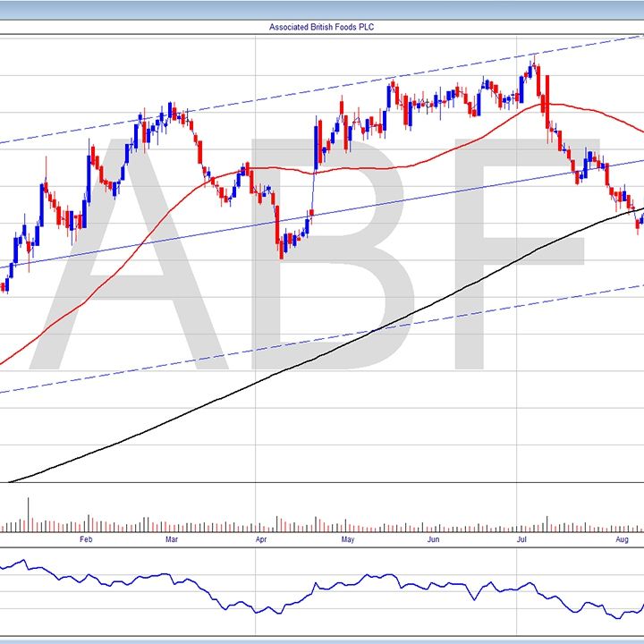Select the Aug label on the date axis
Image resolution: width=644 pixels, height=644 pixels.
(x=623, y=540)
